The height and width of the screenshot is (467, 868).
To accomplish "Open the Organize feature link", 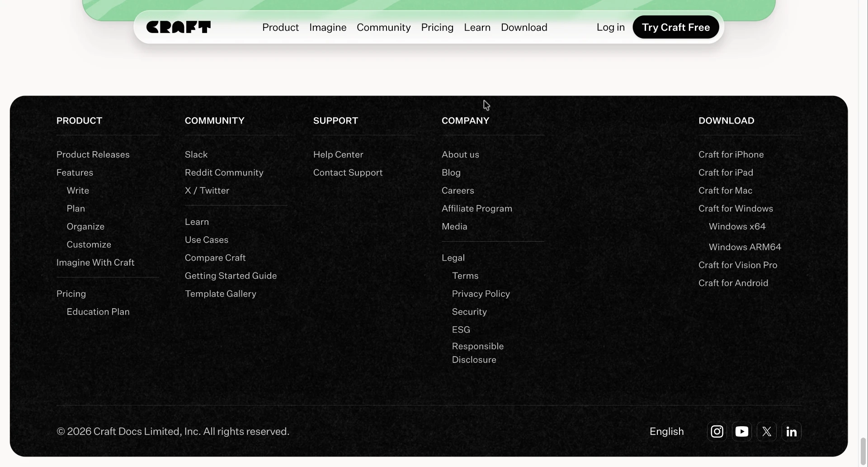I will pos(85,226).
